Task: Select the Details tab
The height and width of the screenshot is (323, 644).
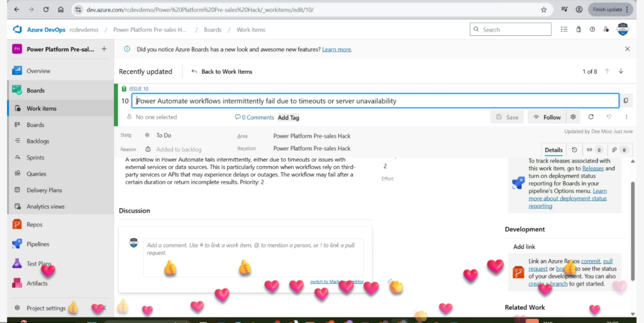Action: tap(553, 150)
